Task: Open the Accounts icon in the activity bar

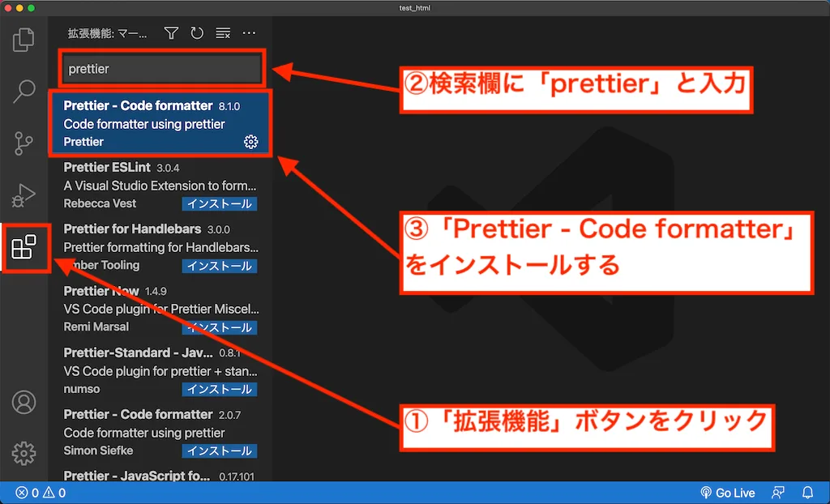Action: [25, 403]
